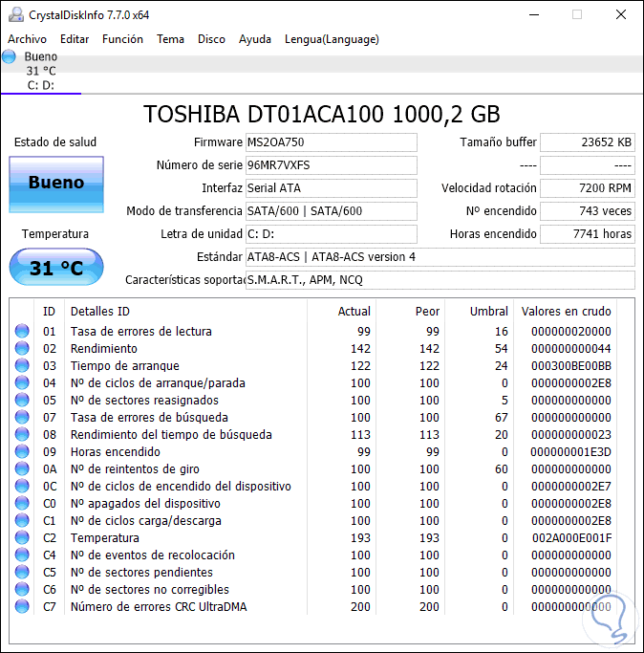Viewport: 644px width, 653px height.
Task: Select the Nº de sectores no corregibles row
Action: pyautogui.click(x=313, y=589)
